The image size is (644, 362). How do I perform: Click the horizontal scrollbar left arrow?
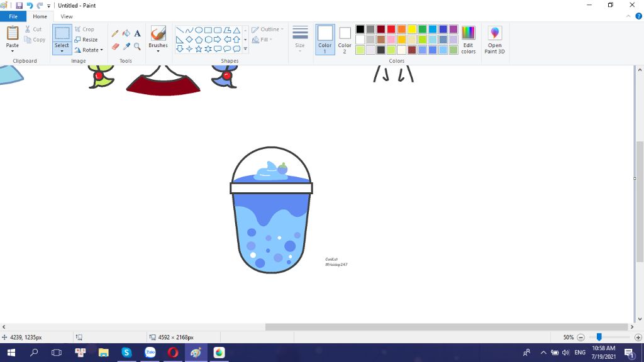(x=4, y=327)
